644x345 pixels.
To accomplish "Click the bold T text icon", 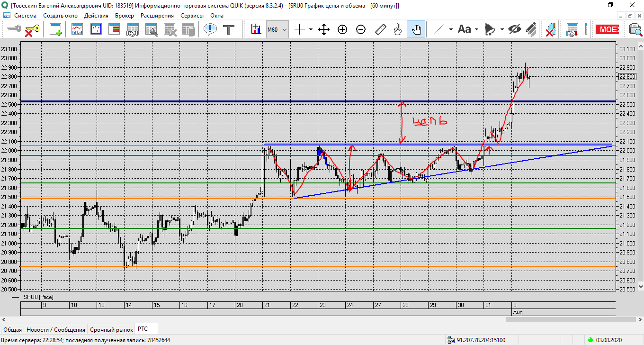I will 229,29.
